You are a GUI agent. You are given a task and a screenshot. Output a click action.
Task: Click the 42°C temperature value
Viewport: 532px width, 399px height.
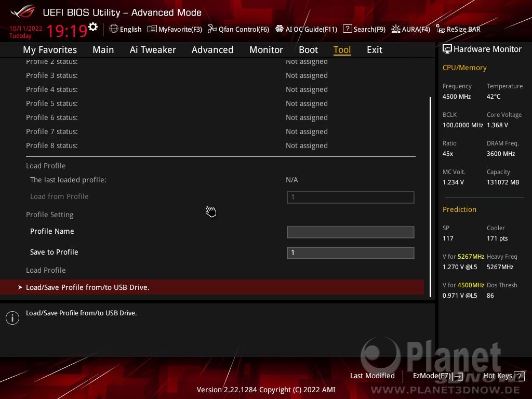(494, 97)
